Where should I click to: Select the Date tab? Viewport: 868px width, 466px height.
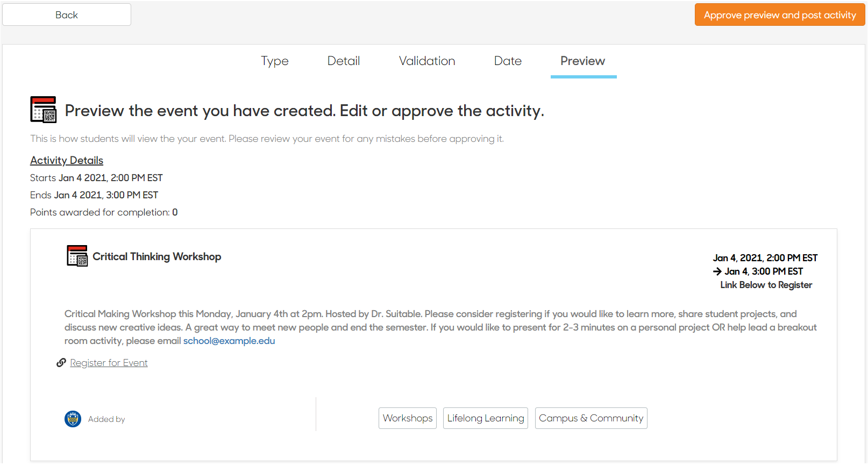pos(508,61)
